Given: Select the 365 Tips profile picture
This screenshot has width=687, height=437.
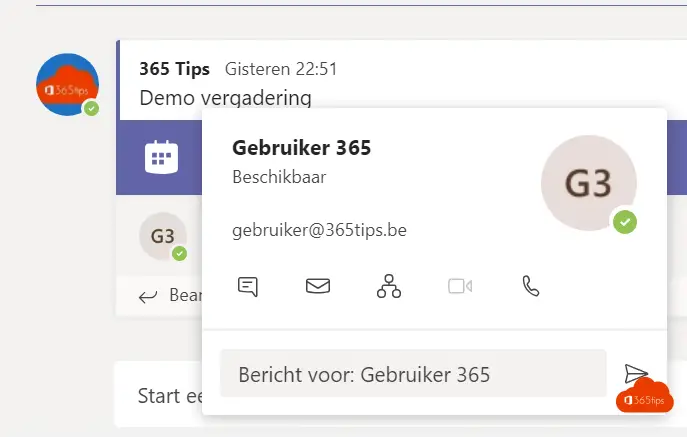Looking at the screenshot, I should tap(67, 85).
